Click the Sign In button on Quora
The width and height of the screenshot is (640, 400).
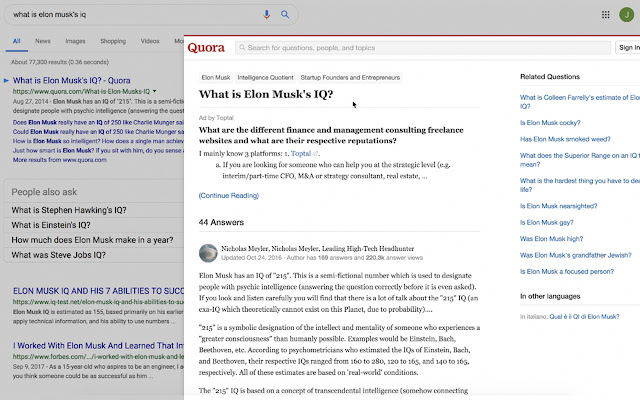pyautogui.click(x=628, y=48)
